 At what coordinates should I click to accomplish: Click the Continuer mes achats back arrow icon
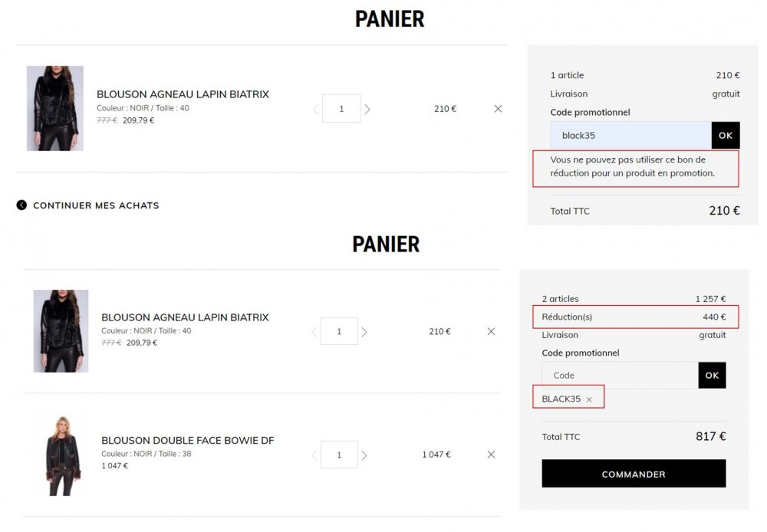tap(21, 205)
